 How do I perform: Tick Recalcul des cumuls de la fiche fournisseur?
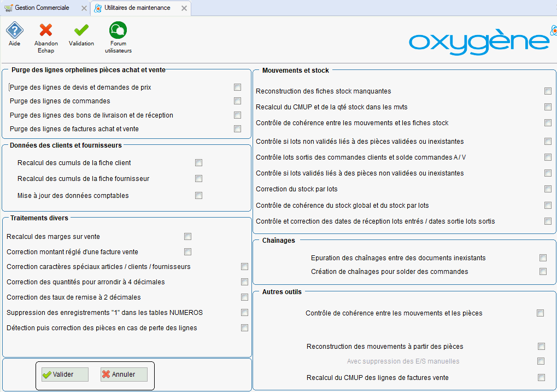pos(198,179)
